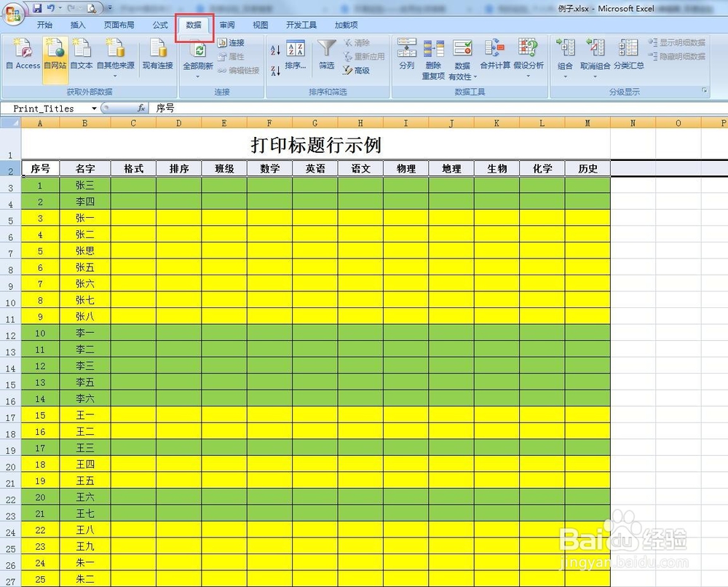Select cell with name 王五

click(85, 481)
